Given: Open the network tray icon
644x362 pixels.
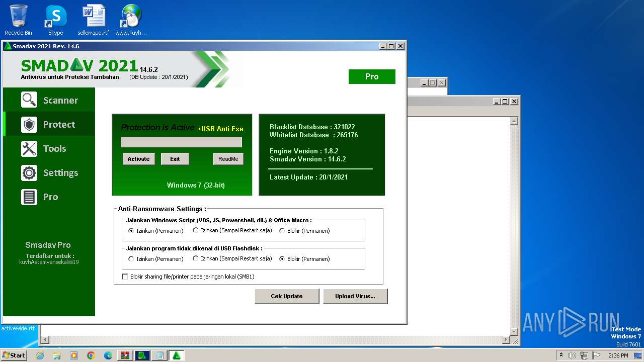Looking at the screenshot, I should [x=584, y=355].
